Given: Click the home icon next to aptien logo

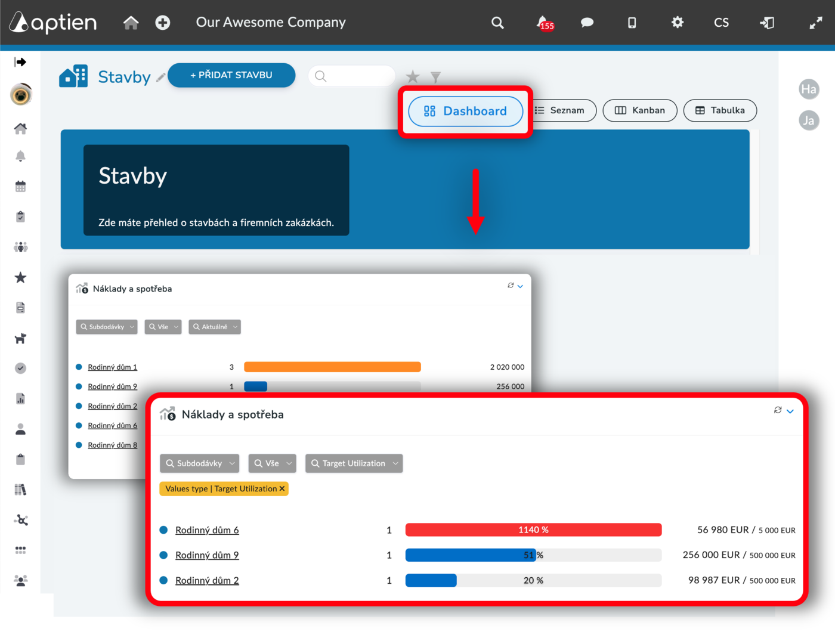Looking at the screenshot, I should [131, 23].
